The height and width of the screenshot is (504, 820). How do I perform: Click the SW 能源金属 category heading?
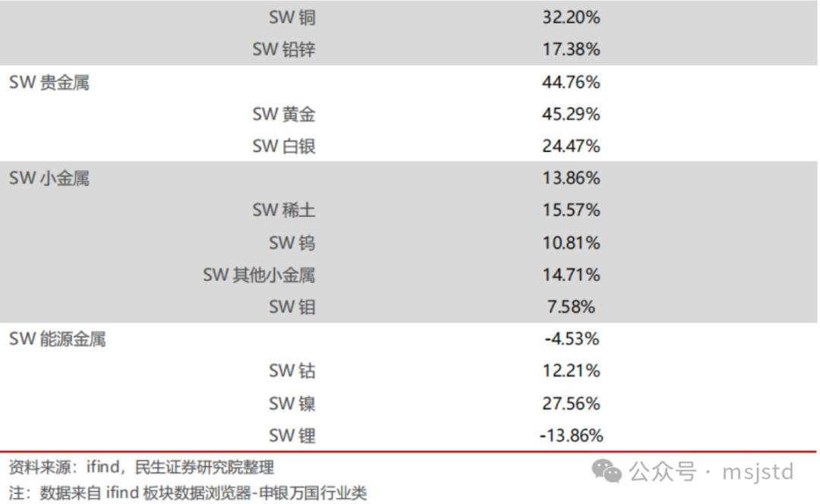tap(58, 339)
